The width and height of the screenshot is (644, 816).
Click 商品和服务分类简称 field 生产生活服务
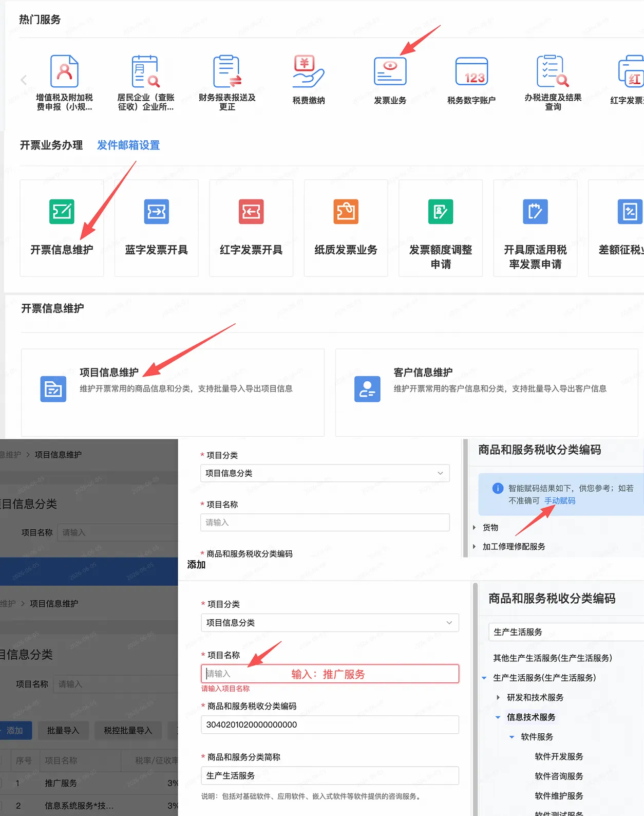tap(330, 775)
